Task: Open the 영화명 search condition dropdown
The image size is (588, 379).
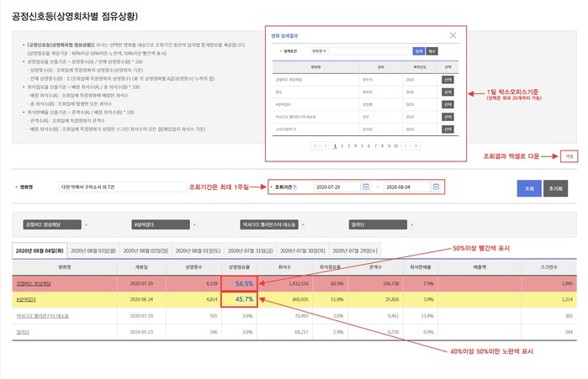Action: (x=319, y=51)
